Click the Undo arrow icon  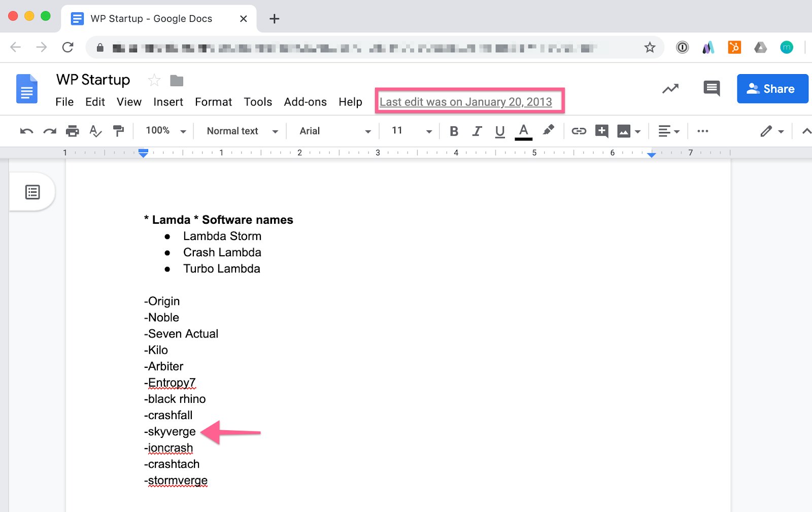[26, 131]
